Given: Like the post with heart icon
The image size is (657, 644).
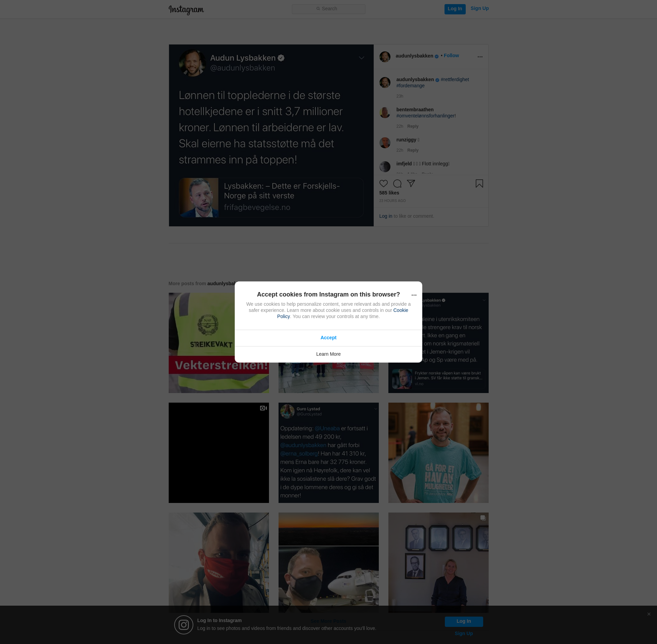Looking at the screenshot, I should pos(384,184).
